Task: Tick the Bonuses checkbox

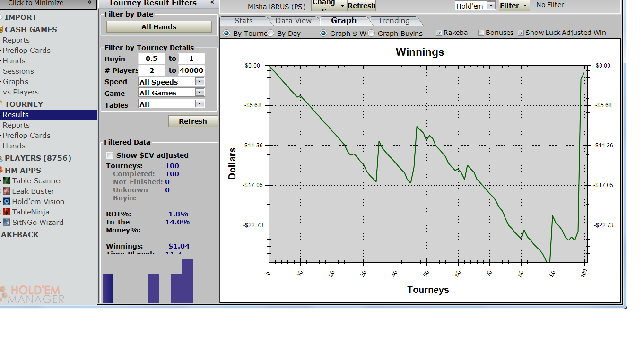Action: 481,33
